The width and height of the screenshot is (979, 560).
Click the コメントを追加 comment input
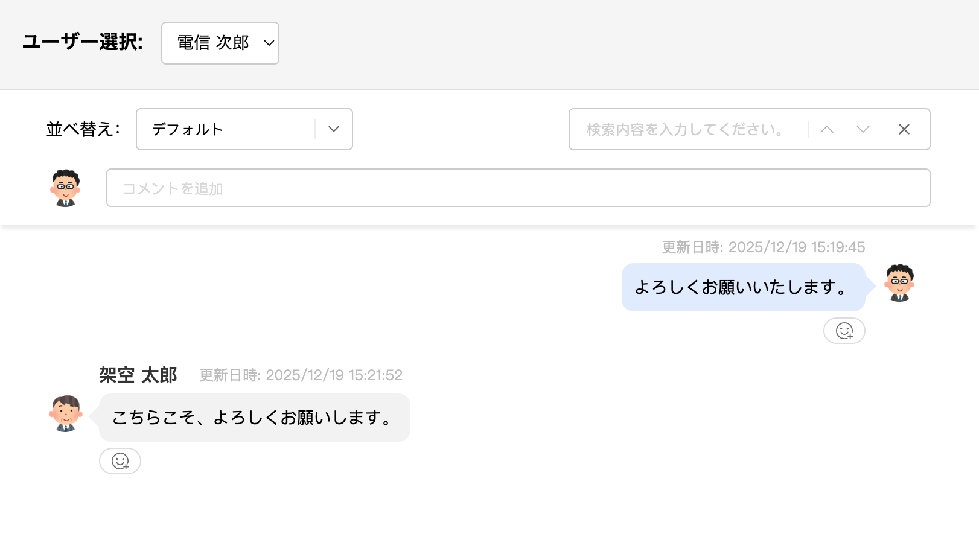[x=518, y=188]
